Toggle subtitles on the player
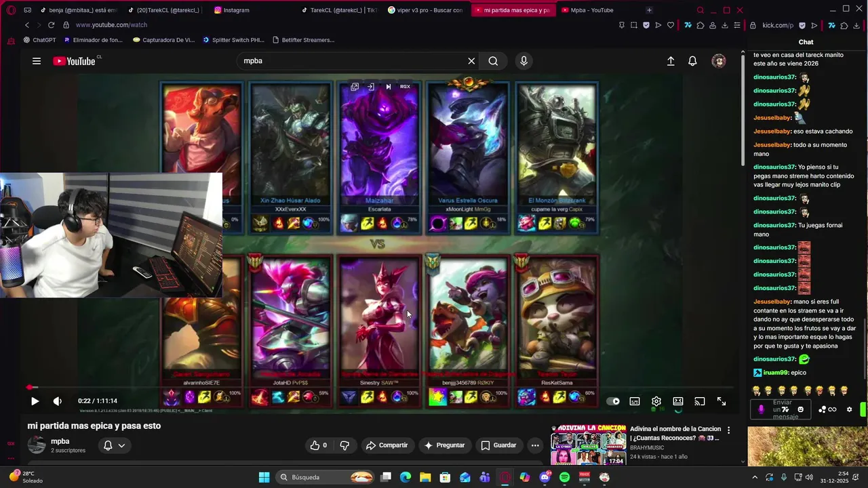The width and height of the screenshot is (868, 488). point(635,401)
